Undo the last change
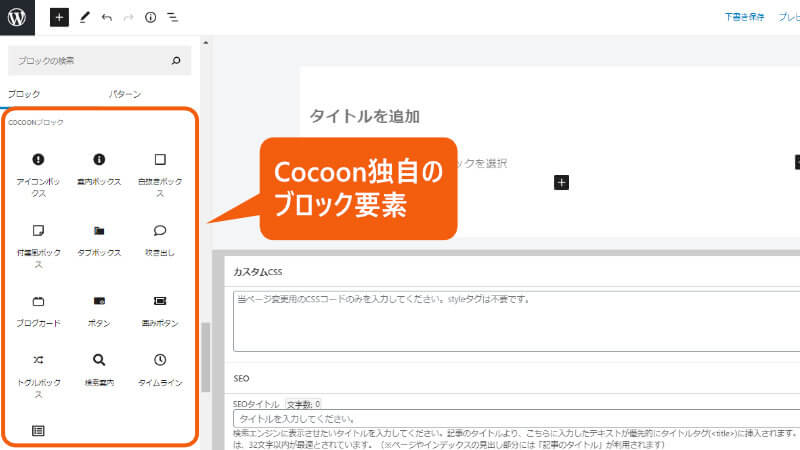 pos(107,18)
